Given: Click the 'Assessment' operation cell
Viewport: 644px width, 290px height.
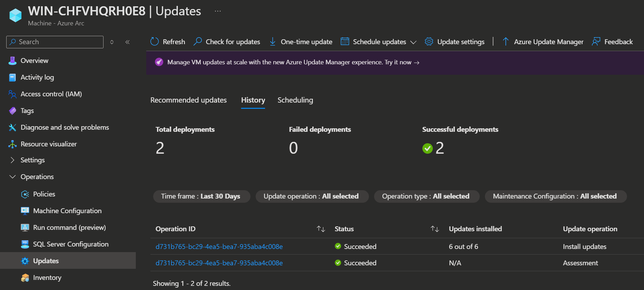Looking at the screenshot, I should click(580, 263).
